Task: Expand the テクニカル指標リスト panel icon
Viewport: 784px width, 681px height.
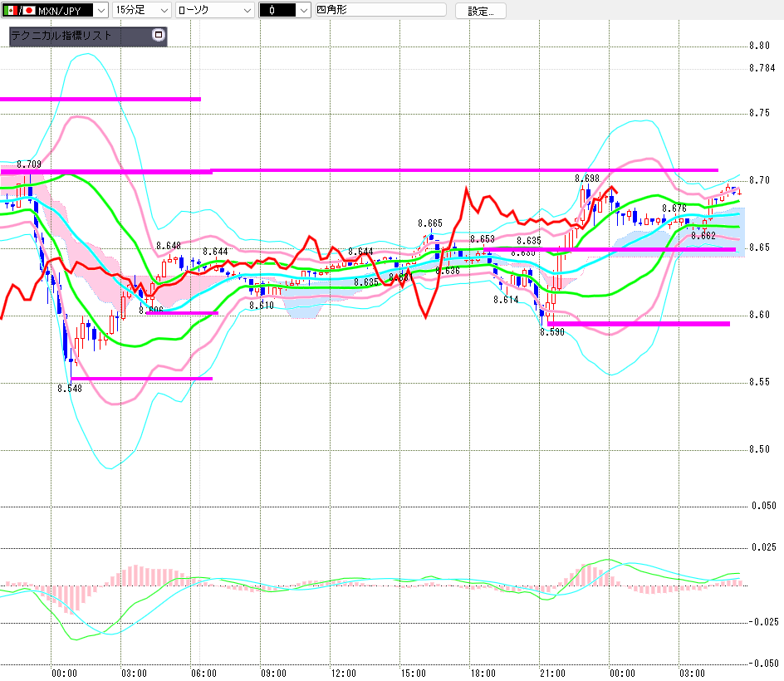Action: tap(158, 35)
